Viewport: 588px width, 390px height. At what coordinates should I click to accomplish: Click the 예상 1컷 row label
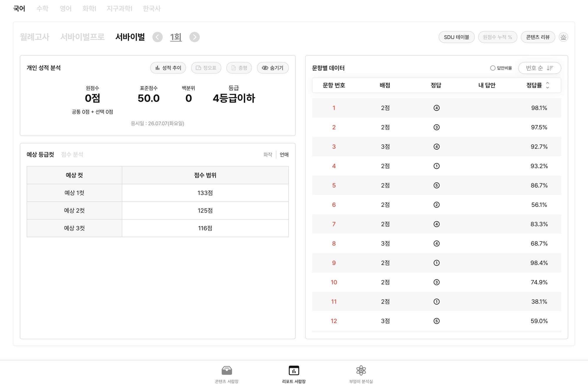[x=74, y=193]
